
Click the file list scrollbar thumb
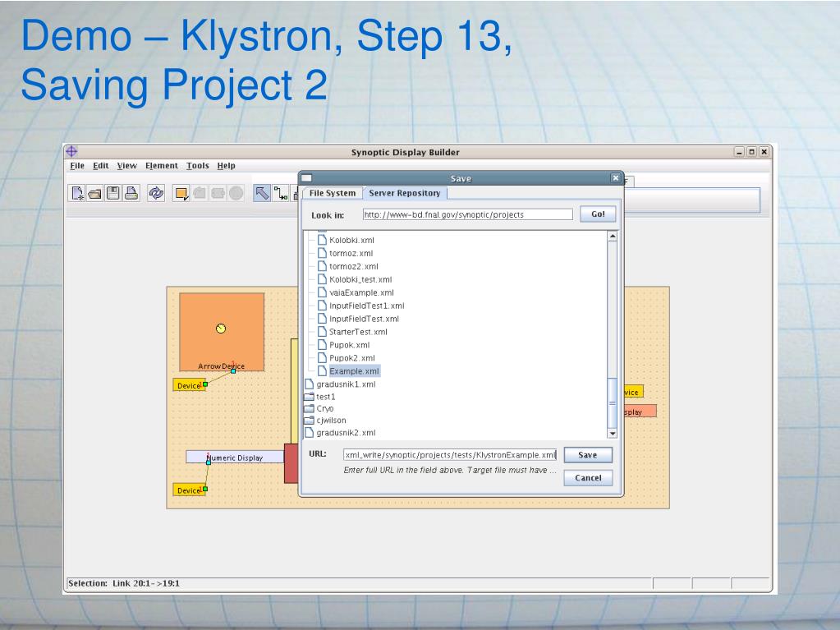613,402
